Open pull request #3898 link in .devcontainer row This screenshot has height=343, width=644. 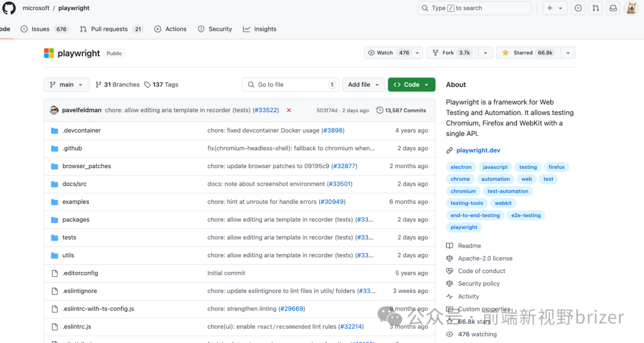click(333, 130)
